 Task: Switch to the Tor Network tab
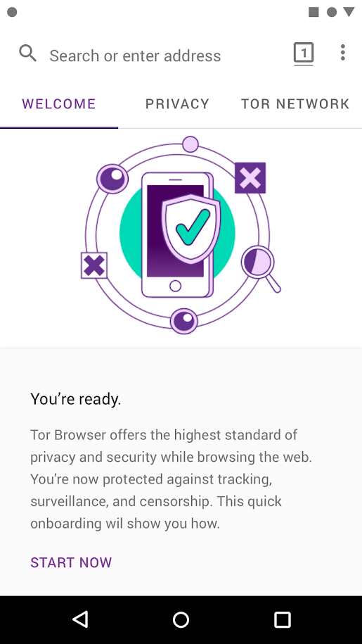click(295, 104)
